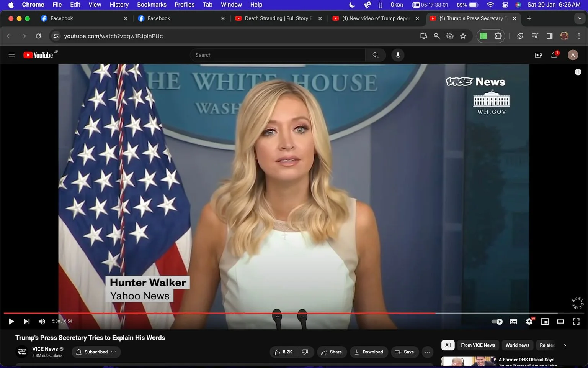Image resolution: width=588 pixels, height=368 pixels.
Task: Open the YouTube guide hamburger menu
Action: (11, 55)
